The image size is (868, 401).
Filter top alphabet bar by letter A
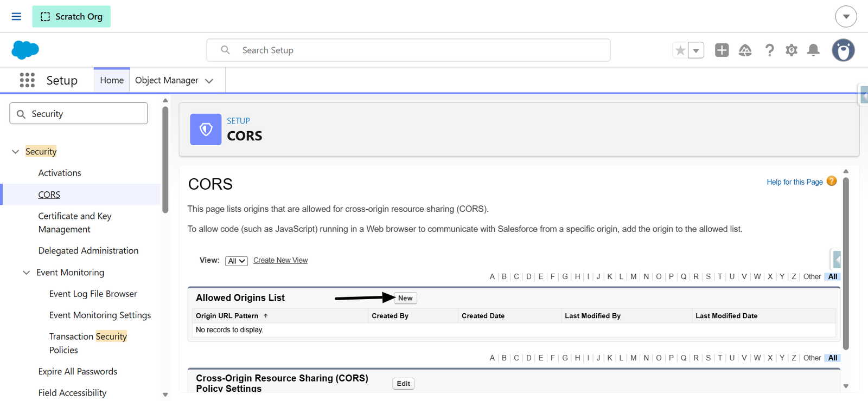(x=492, y=276)
